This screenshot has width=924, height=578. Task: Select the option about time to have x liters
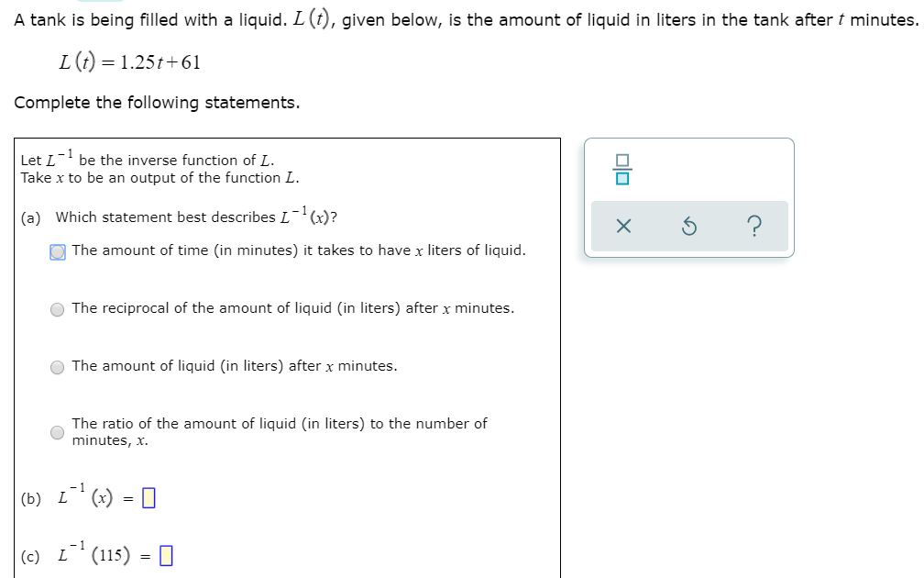pos(57,250)
